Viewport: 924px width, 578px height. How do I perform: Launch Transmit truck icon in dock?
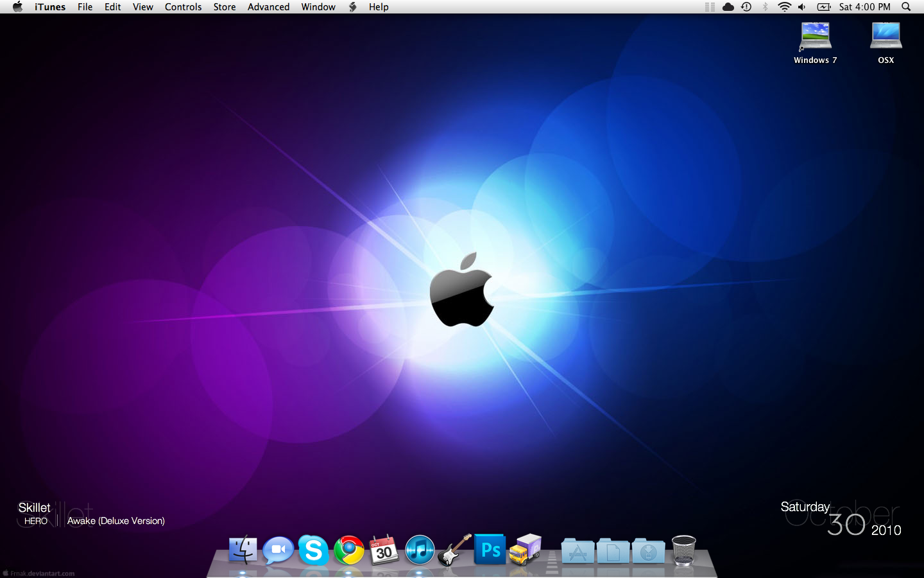coord(526,550)
